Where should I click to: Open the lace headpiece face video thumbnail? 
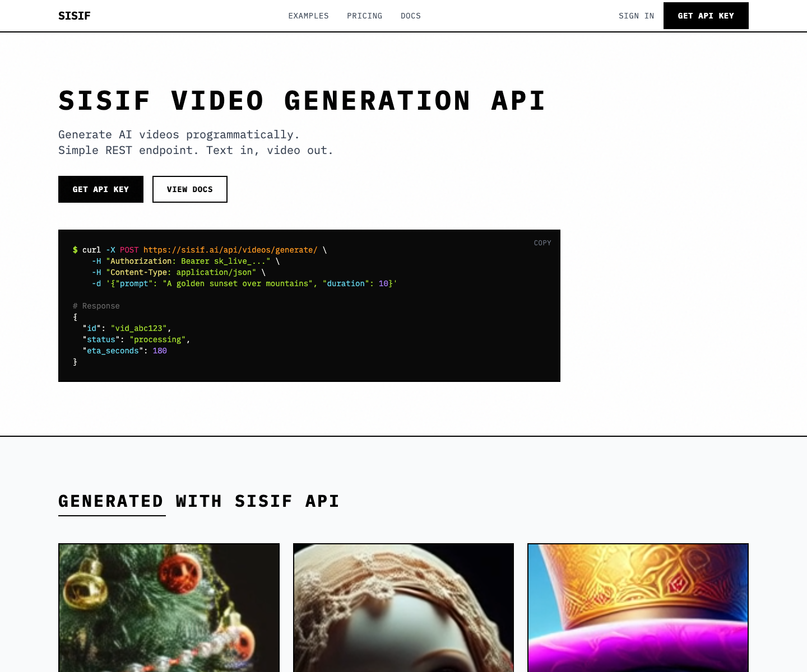point(403,608)
